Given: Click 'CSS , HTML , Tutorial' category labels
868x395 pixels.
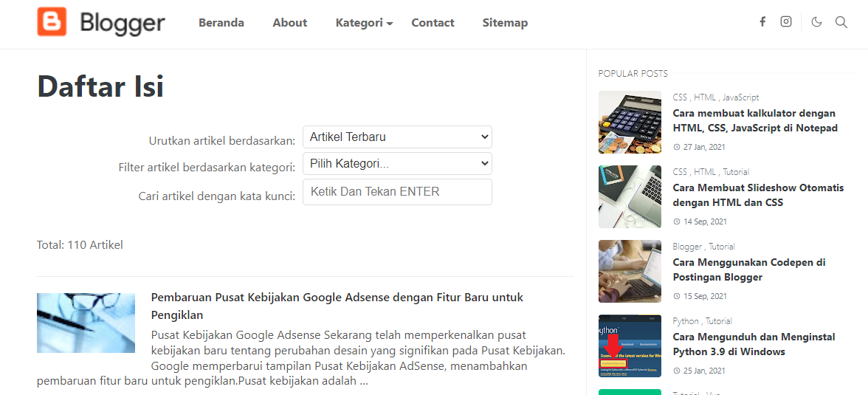Looking at the screenshot, I should pos(711,172).
